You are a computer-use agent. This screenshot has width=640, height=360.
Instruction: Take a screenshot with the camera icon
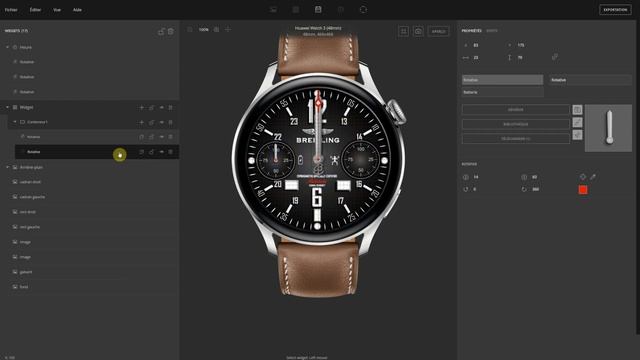tap(418, 31)
